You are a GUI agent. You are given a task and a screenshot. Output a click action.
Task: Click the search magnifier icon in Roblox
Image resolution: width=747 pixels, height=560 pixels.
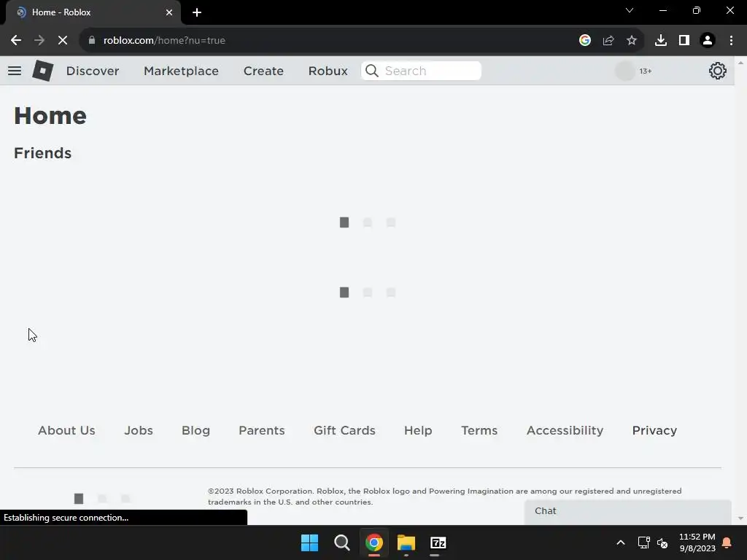click(x=371, y=71)
